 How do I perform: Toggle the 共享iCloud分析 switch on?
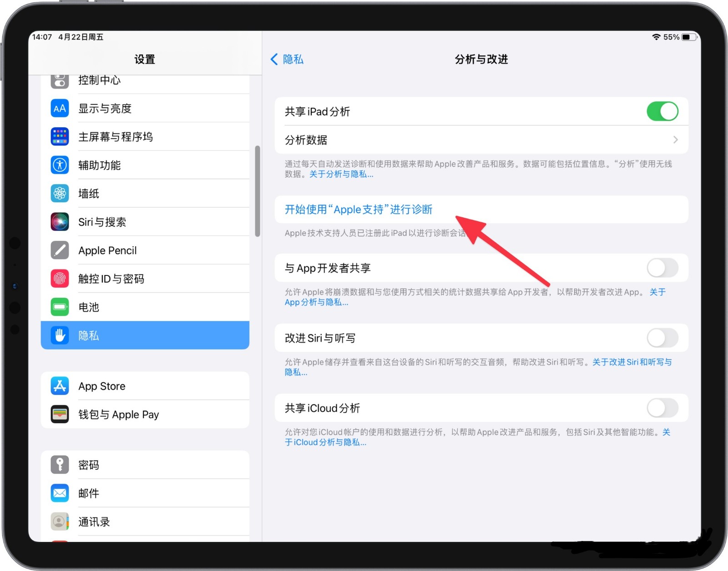662,408
